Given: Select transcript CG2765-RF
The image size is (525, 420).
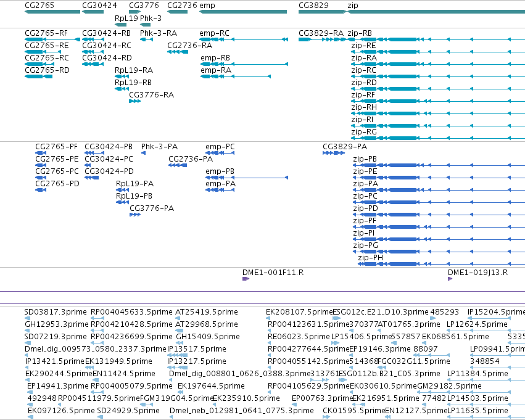Looking at the screenshot, I should [x=46, y=33].
